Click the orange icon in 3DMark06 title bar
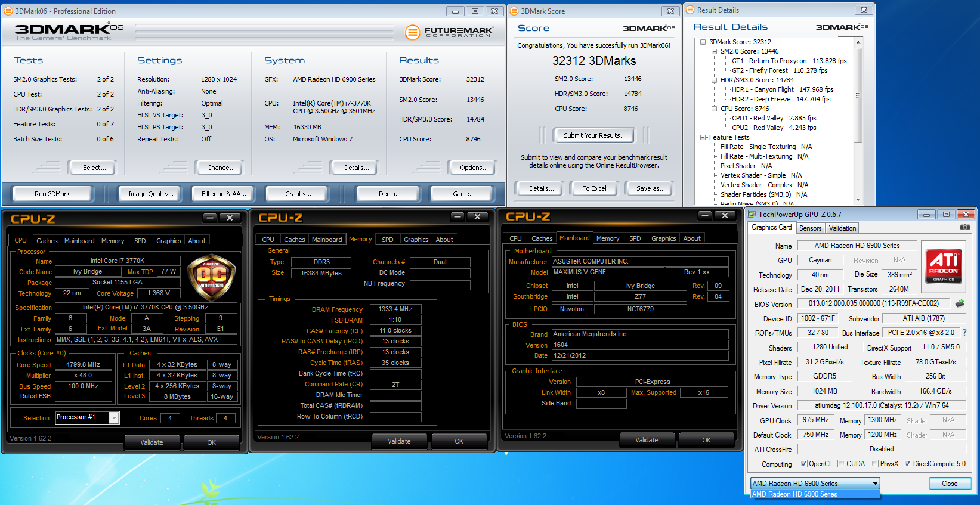 [x=8, y=11]
